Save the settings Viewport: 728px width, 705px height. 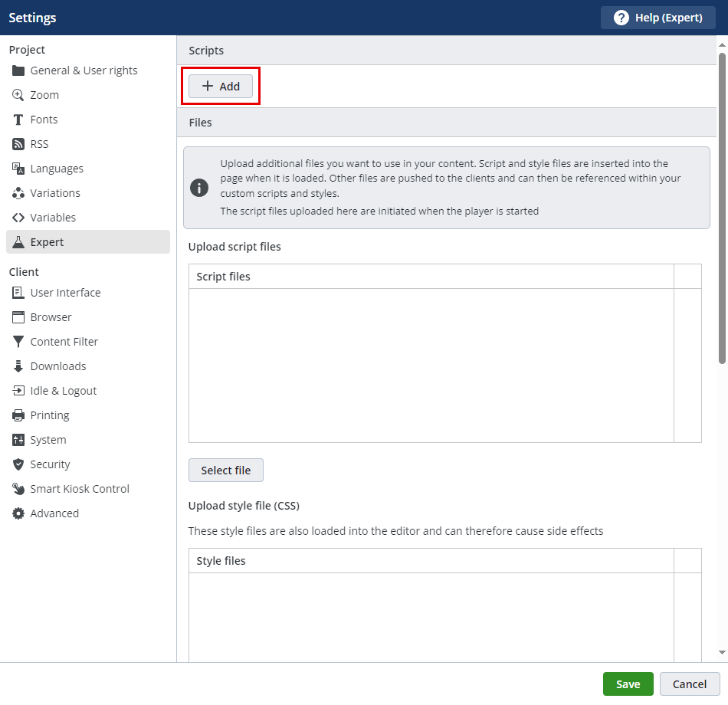[x=628, y=684]
